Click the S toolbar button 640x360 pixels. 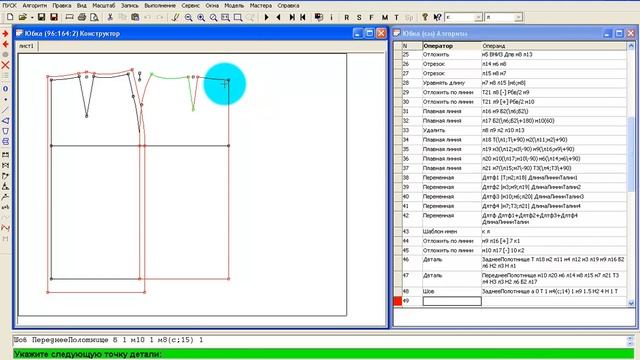click(x=359, y=17)
